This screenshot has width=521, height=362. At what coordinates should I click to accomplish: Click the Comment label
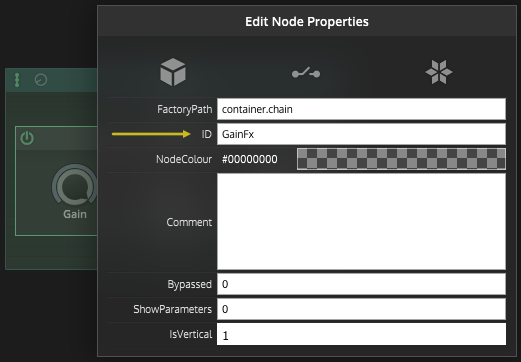click(189, 222)
